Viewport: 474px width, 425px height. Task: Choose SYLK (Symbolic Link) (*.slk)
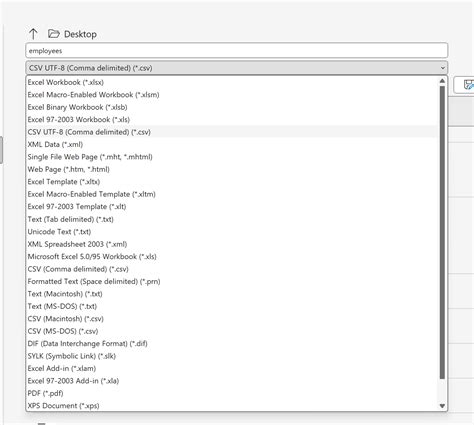coord(232,356)
